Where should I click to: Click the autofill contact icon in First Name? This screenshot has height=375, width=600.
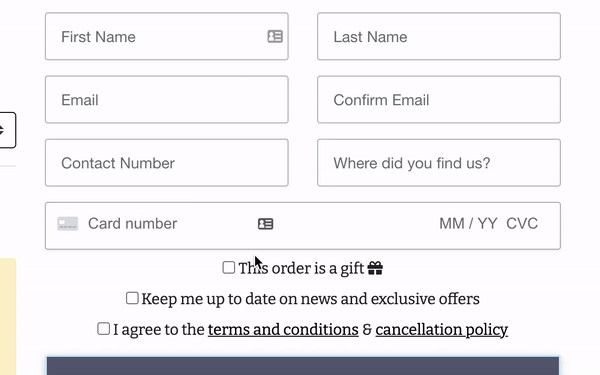coord(275,36)
